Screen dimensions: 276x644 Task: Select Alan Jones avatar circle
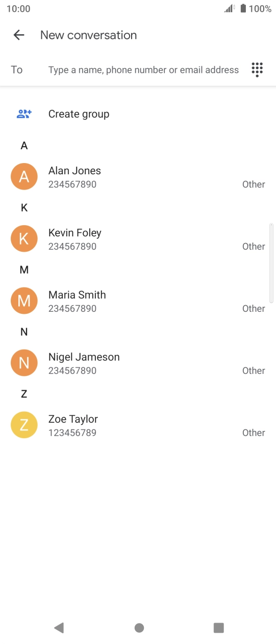[24, 177]
